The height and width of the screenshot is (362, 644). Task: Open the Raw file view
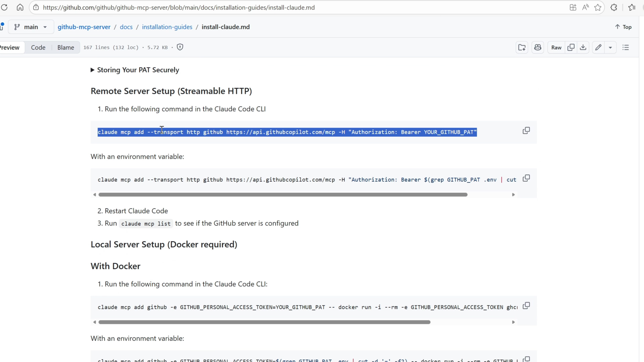(x=556, y=47)
